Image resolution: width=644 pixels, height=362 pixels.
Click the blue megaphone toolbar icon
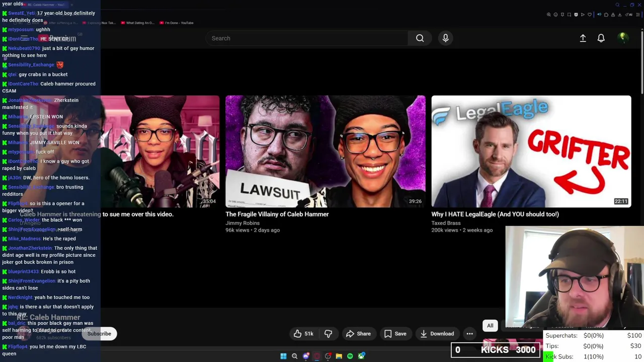(x=599, y=15)
